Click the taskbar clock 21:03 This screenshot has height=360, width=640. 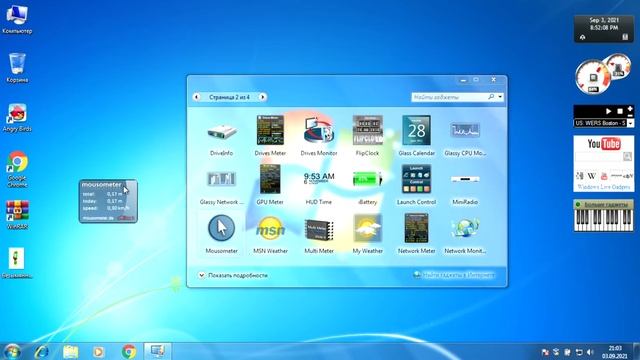pos(615,352)
